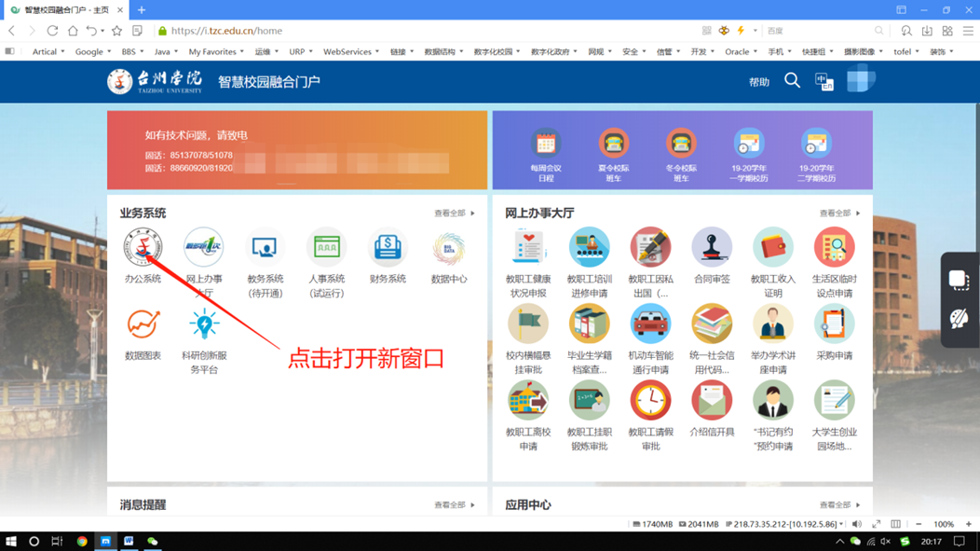Open the 数据图表 data chart icon

(x=143, y=325)
